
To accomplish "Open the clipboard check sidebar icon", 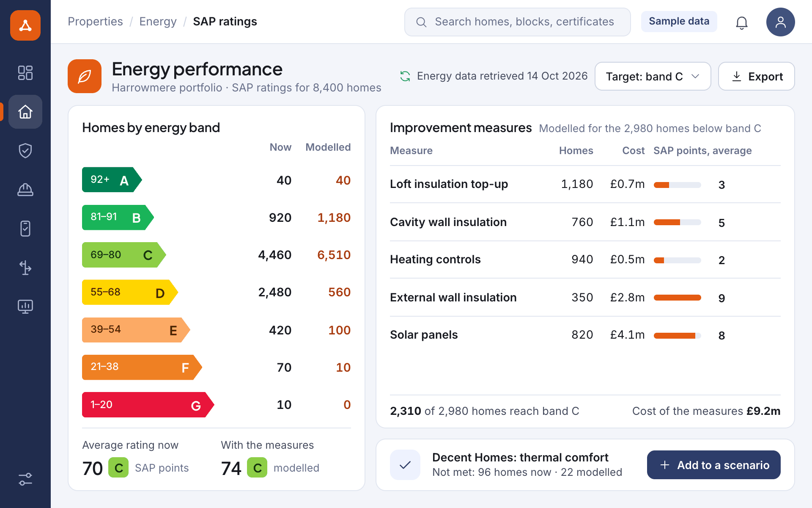I will pyautogui.click(x=25, y=229).
